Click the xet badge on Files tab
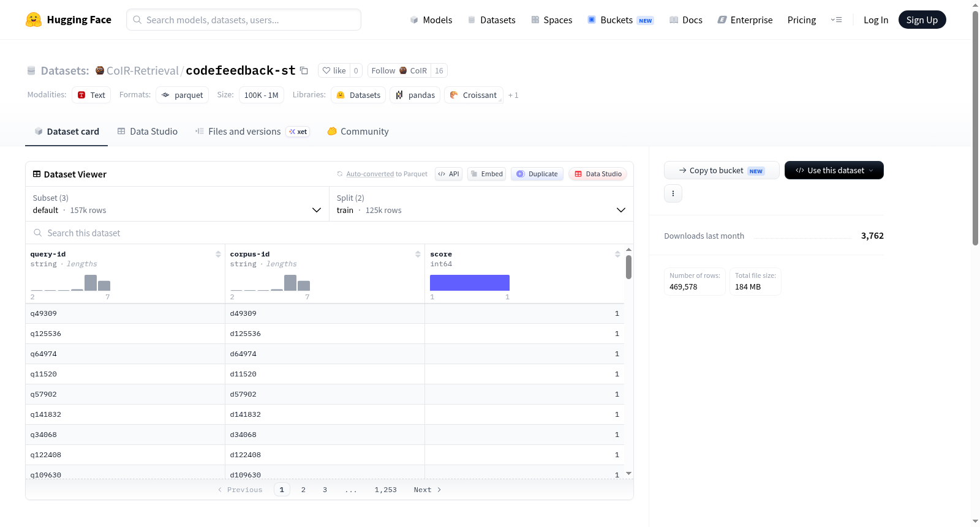Viewport: 980px width, 527px height. [298, 132]
